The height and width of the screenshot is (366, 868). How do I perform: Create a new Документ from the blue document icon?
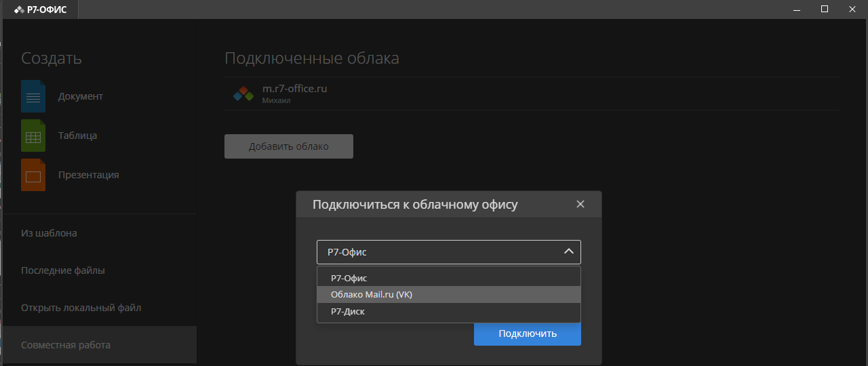pyautogui.click(x=33, y=96)
